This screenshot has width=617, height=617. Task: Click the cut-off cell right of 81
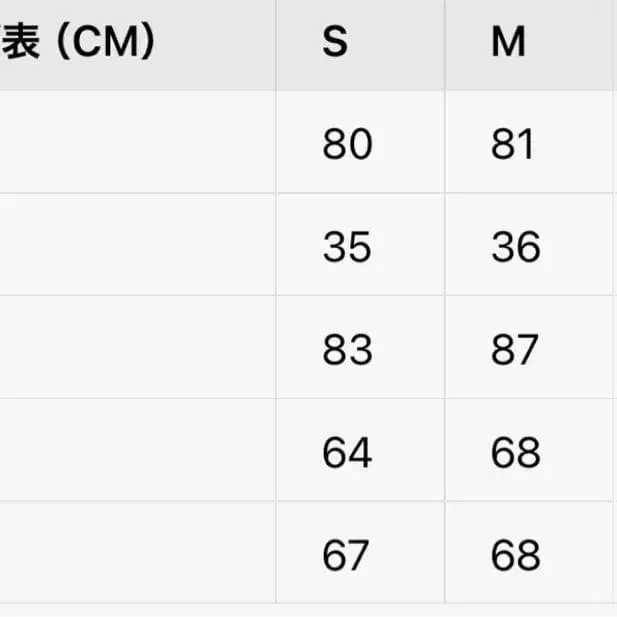(614, 143)
